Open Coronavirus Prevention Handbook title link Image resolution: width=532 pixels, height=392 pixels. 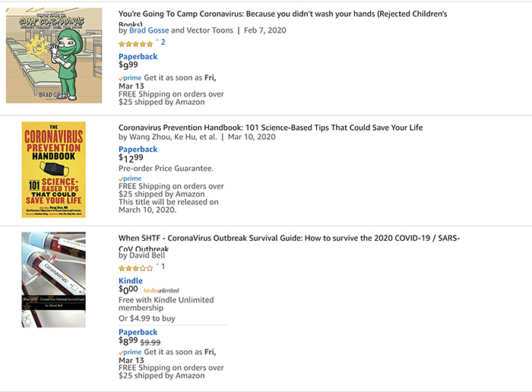271,128
